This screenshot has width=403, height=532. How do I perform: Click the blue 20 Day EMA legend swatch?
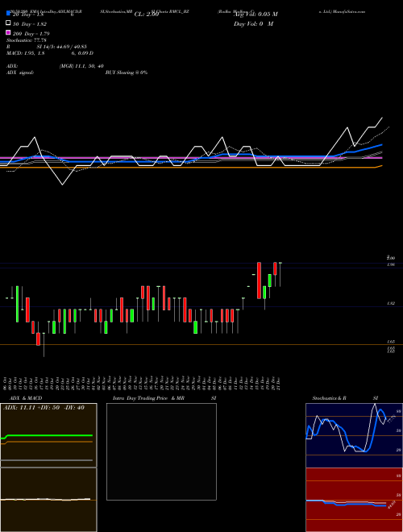pos(8,14)
